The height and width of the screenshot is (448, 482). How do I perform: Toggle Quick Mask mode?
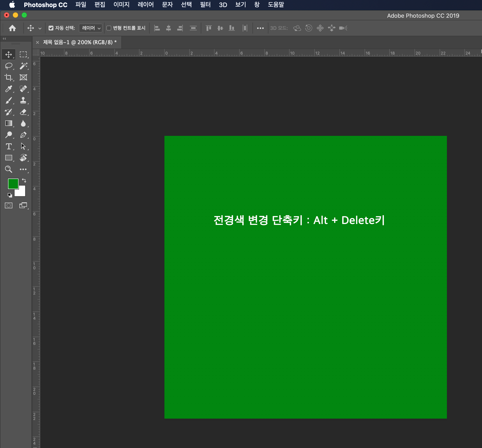pyautogui.click(x=9, y=206)
